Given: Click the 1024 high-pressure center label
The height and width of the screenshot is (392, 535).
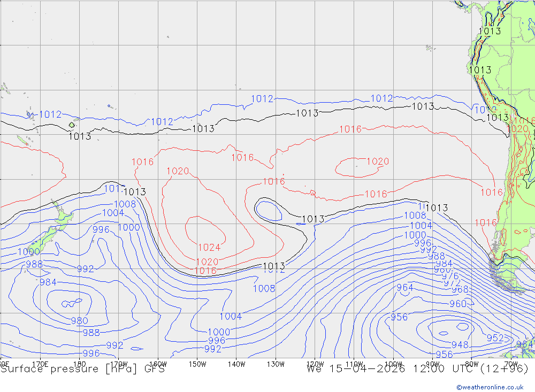Looking at the screenshot, I should pyautogui.click(x=209, y=247).
